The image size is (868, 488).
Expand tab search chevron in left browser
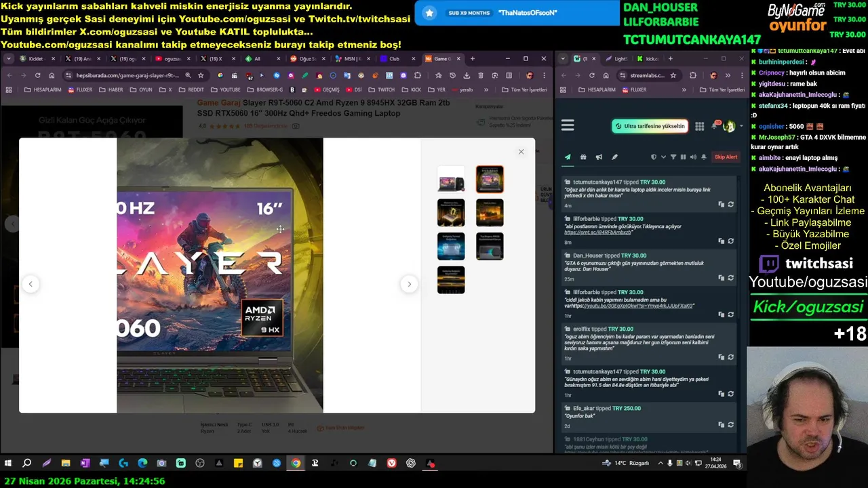[x=9, y=59]
